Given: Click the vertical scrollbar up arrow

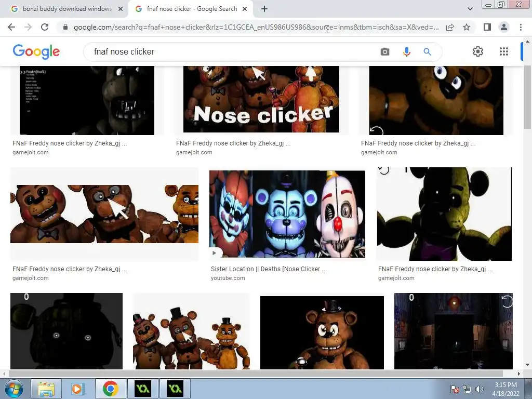Looking at the screenshot, I should (527, 42).
